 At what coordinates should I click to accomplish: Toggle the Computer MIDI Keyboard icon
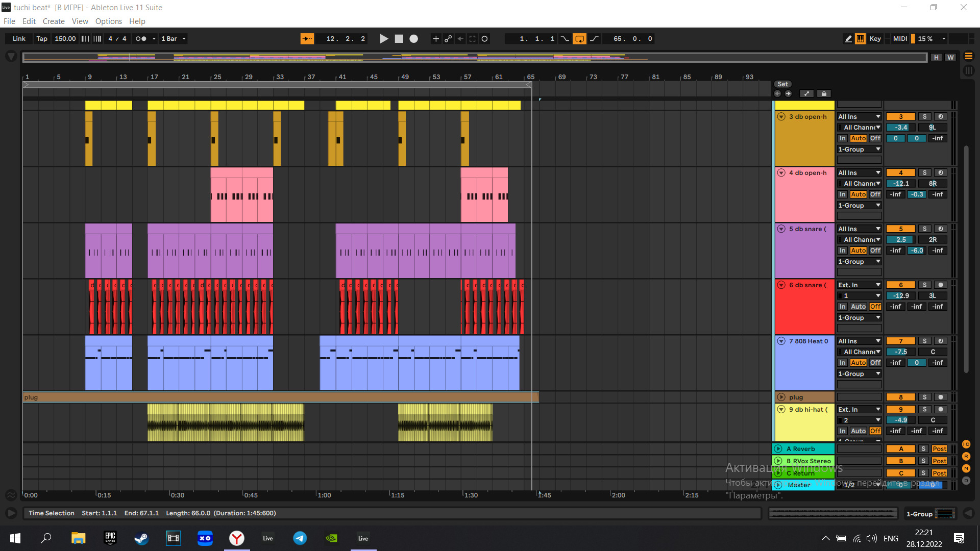[x=861, y=39]
